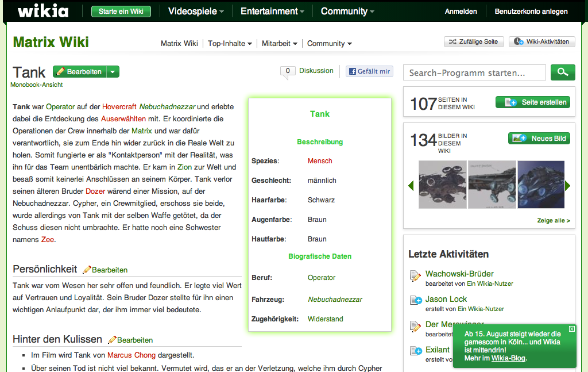The width and height of the screenshot is (588, 372).
Task: Click the green magnifier search button
Action: tap(563, 72)
